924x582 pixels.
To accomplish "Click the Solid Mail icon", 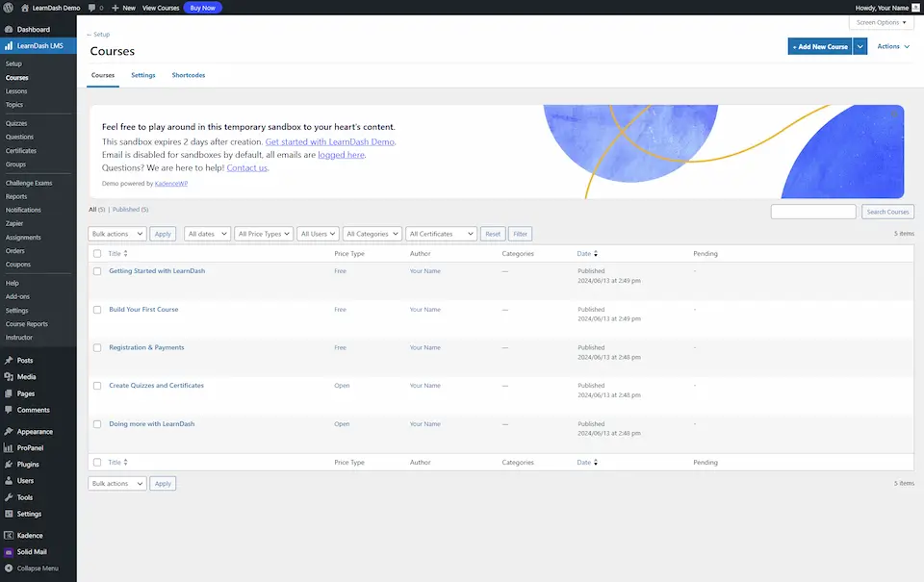I will [x=9, y=552].
